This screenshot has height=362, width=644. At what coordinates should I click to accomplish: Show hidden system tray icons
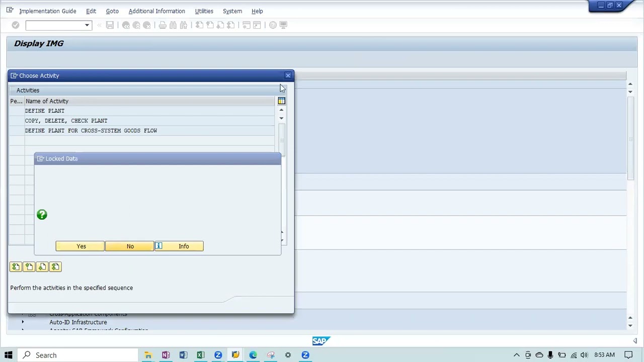(517, 355)
